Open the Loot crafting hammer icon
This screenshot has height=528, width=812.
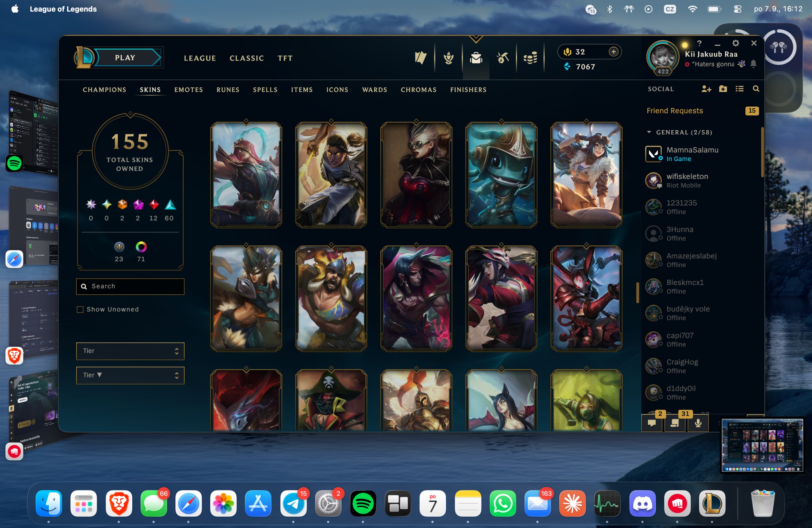coord(502,58)
